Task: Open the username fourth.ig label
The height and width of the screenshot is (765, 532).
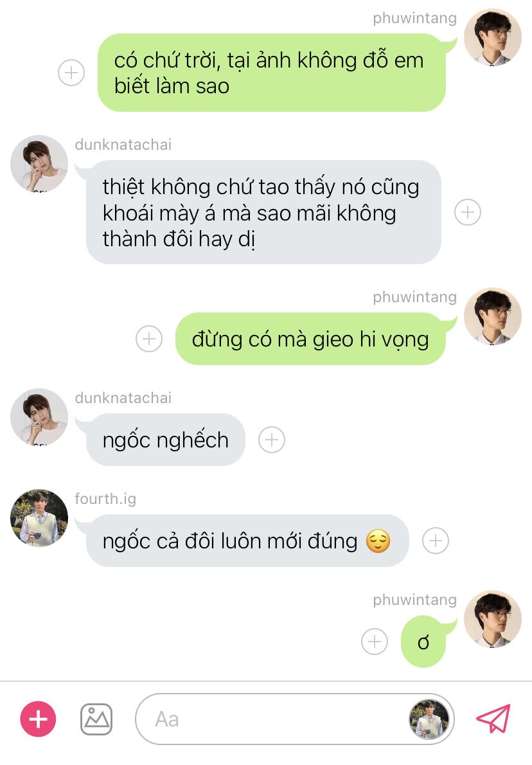Action: click(105, 499)
